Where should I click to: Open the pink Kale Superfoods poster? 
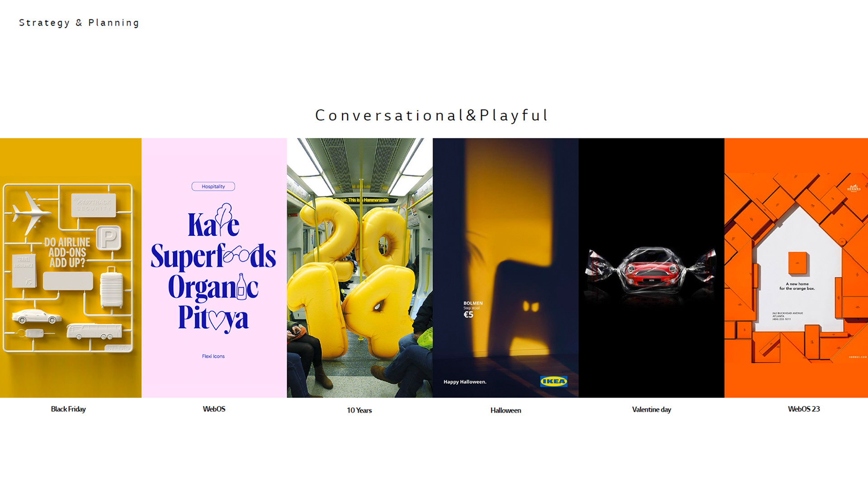214,268
